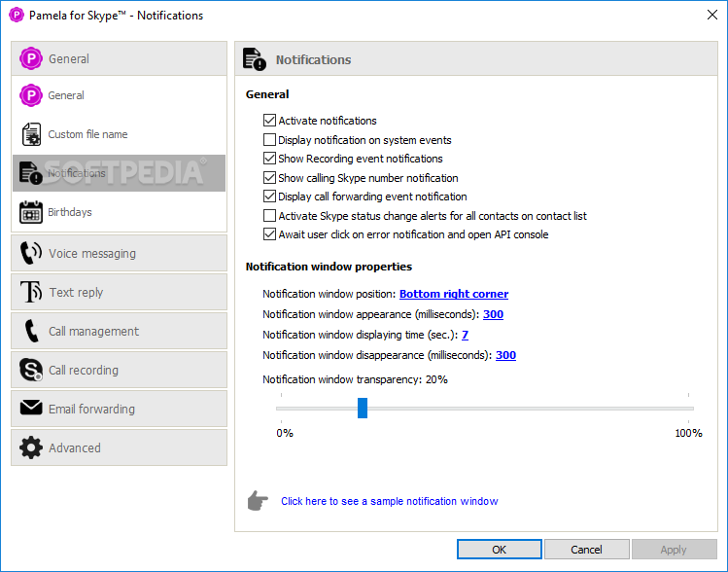Click the Birthdays calendar icon
This screenshot has height=572, width=728.
pos(31,212)
